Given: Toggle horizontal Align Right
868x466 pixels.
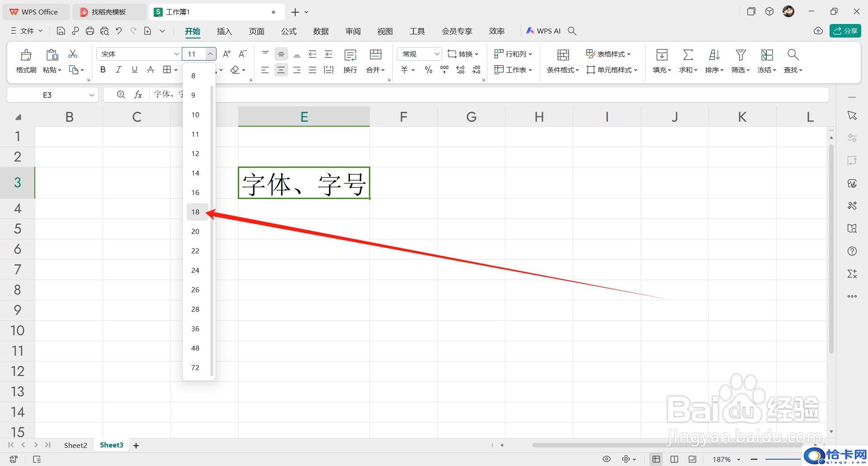Looking at the screenshot, I should pos(297,70).
